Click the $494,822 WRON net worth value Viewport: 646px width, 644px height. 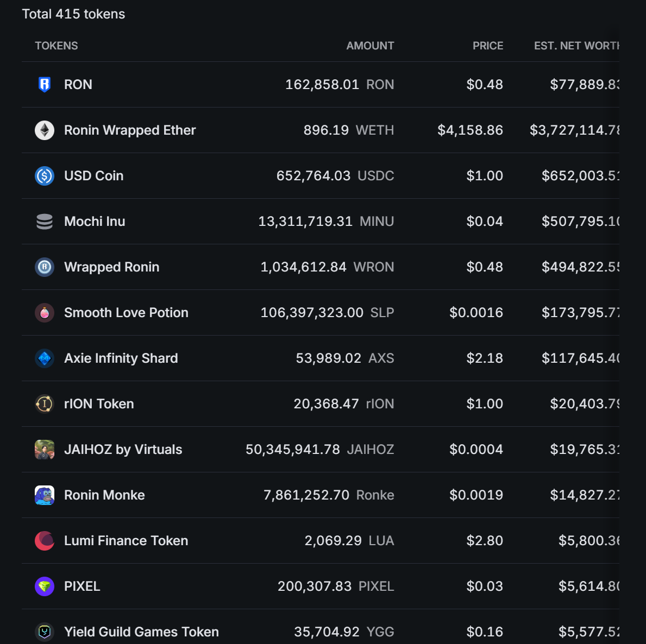580,267
